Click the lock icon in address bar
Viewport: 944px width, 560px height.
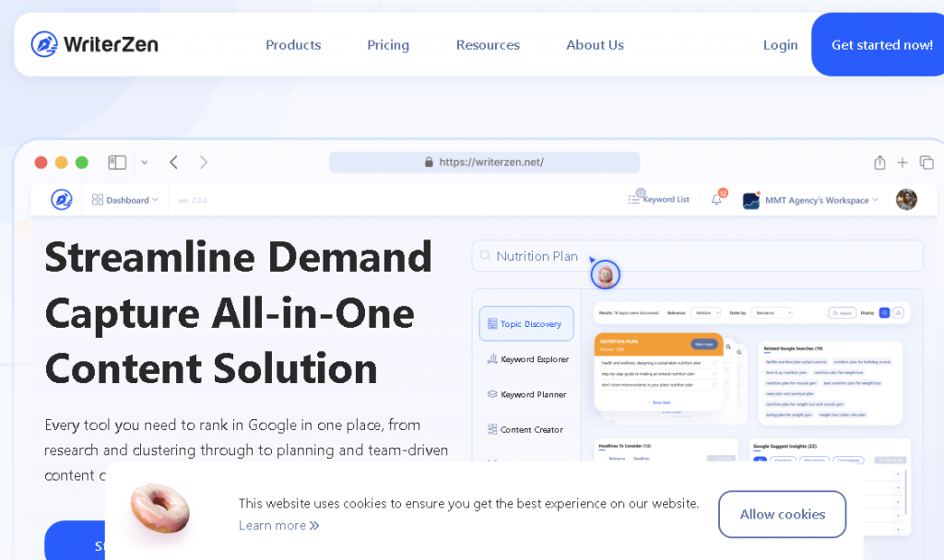429,162
